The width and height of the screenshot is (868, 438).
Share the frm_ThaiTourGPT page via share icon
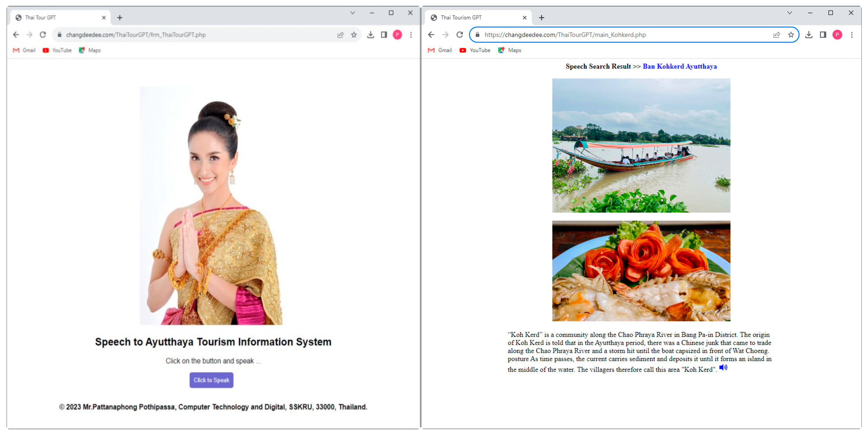[340, 35]
